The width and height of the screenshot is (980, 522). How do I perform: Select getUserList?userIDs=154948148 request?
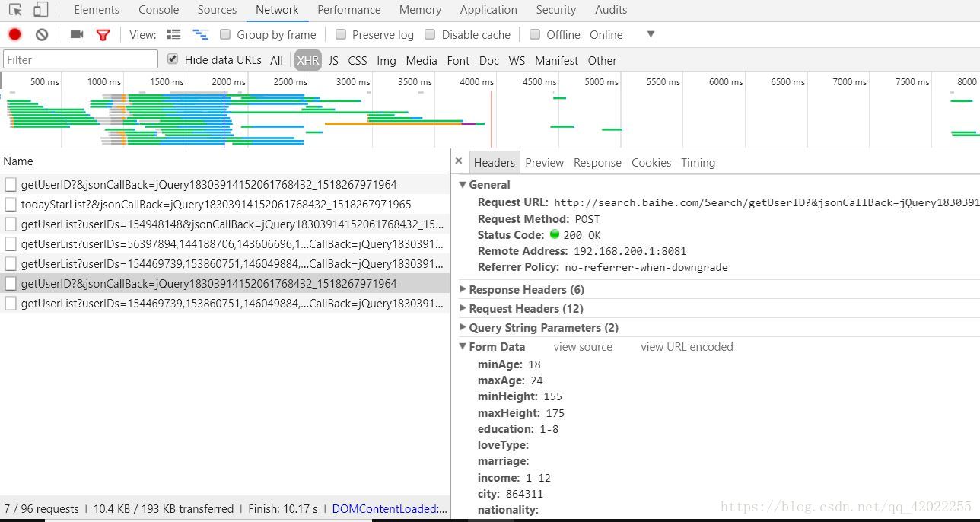click(x=225, y=224)
